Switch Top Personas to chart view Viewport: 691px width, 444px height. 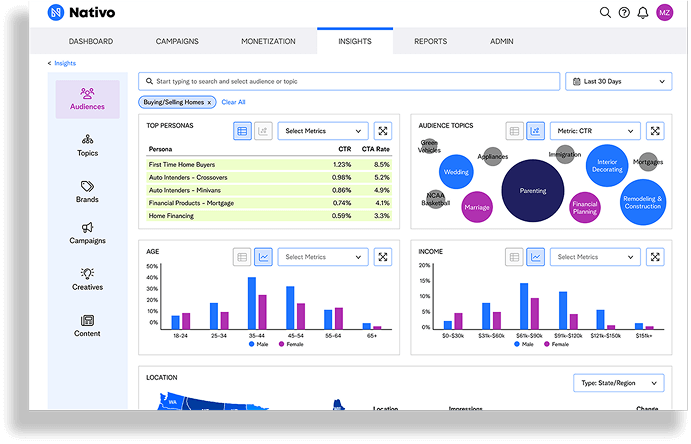pyautogui.click(x=263, y=131)
